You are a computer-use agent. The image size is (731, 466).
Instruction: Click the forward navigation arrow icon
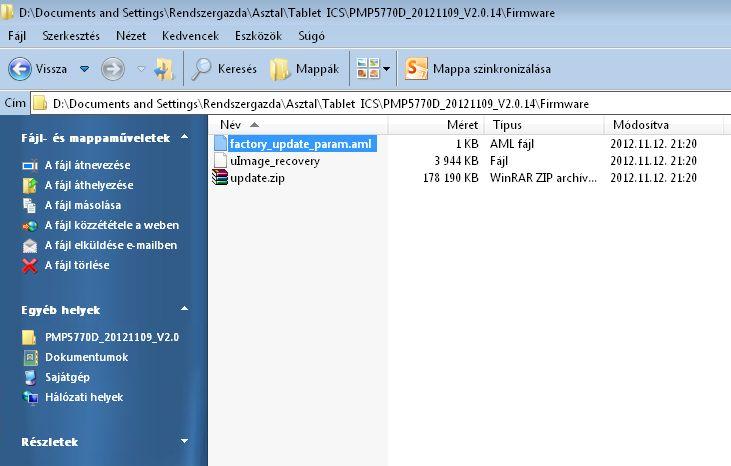(113, 69)
